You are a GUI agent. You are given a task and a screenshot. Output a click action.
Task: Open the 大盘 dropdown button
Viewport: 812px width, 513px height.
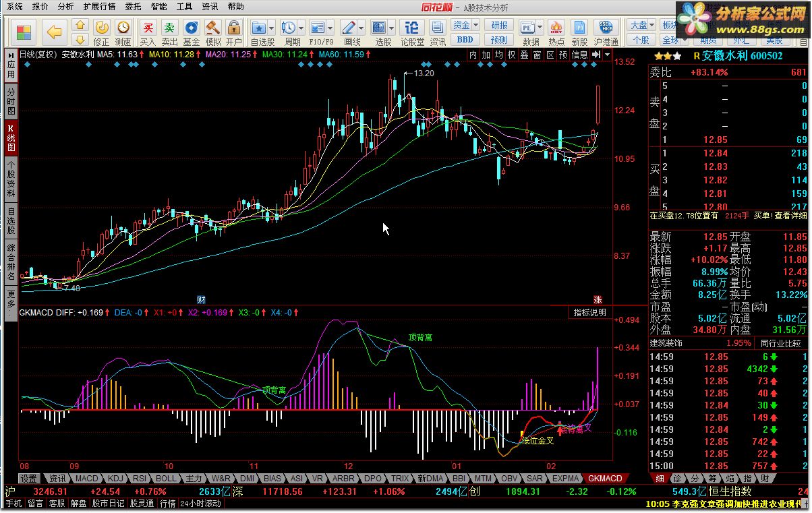641,25
